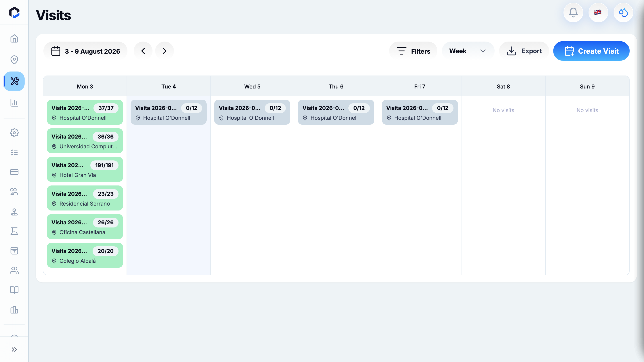
Task: Select the Mon 3 column header
Action: pyautogui.click(x=85, y=86)
